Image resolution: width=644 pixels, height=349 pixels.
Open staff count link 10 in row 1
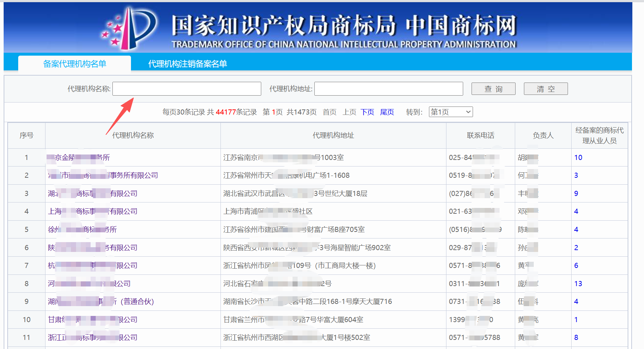[x=578, y=157]
